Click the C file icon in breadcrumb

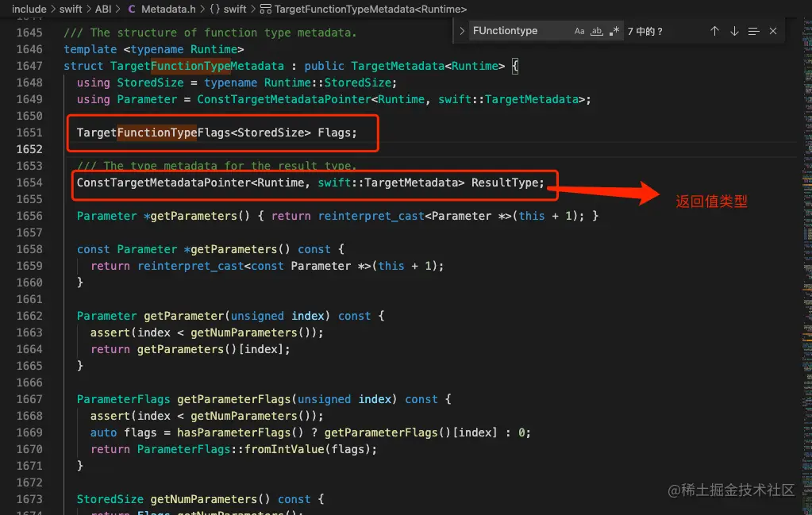coord(132,9)
